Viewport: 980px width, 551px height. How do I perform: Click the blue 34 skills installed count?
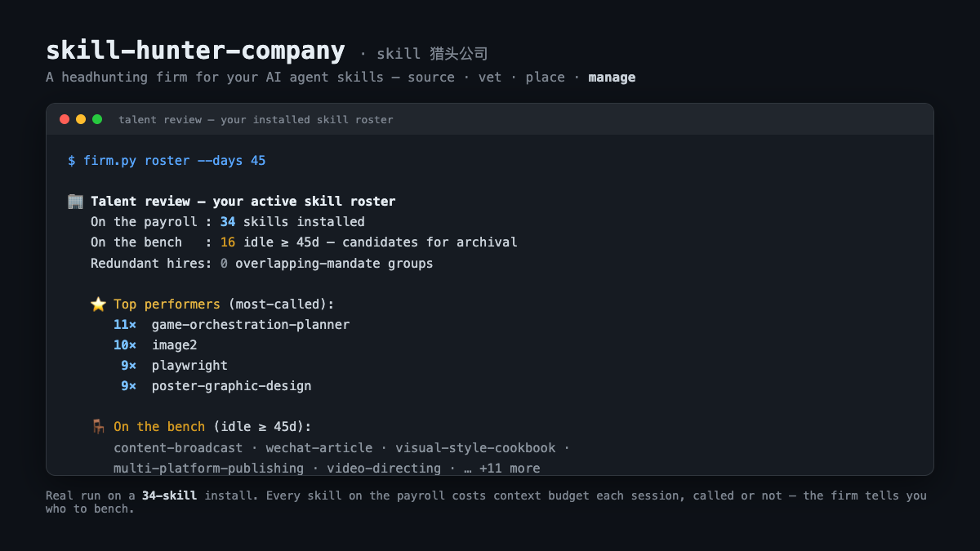tap(228, 222)
